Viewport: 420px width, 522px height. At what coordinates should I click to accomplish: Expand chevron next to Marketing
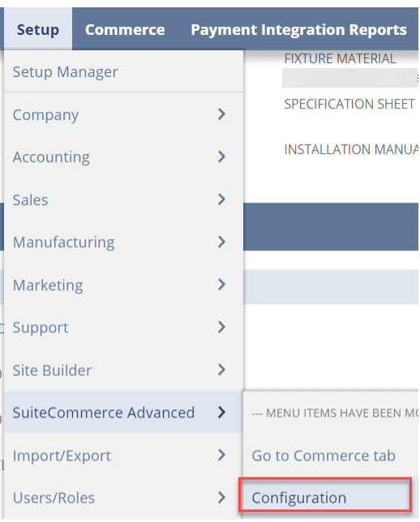click(221, 285)
